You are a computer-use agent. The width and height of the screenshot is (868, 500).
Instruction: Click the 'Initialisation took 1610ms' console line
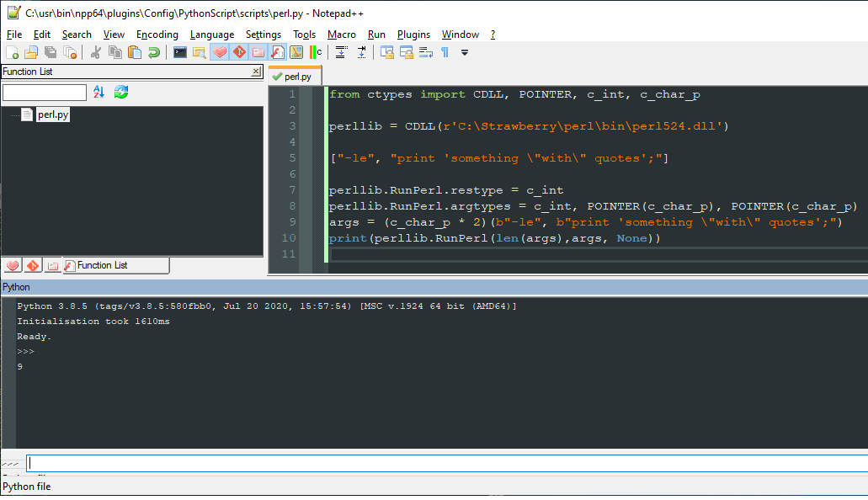click(93, 322)
